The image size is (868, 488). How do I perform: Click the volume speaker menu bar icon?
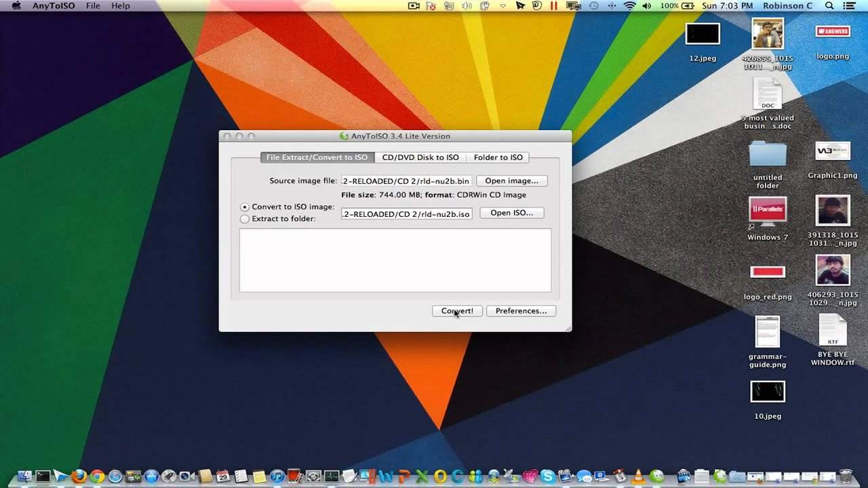pos(647,5)
